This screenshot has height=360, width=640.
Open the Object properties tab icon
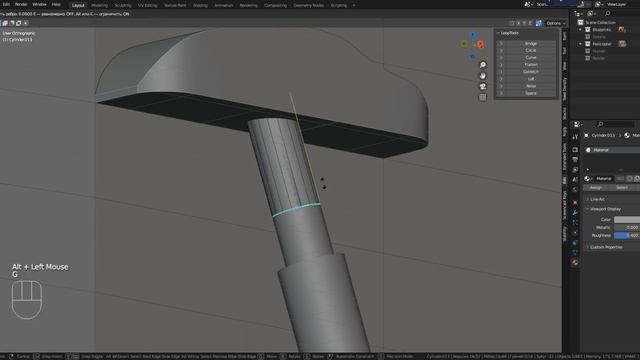[575, 202]
